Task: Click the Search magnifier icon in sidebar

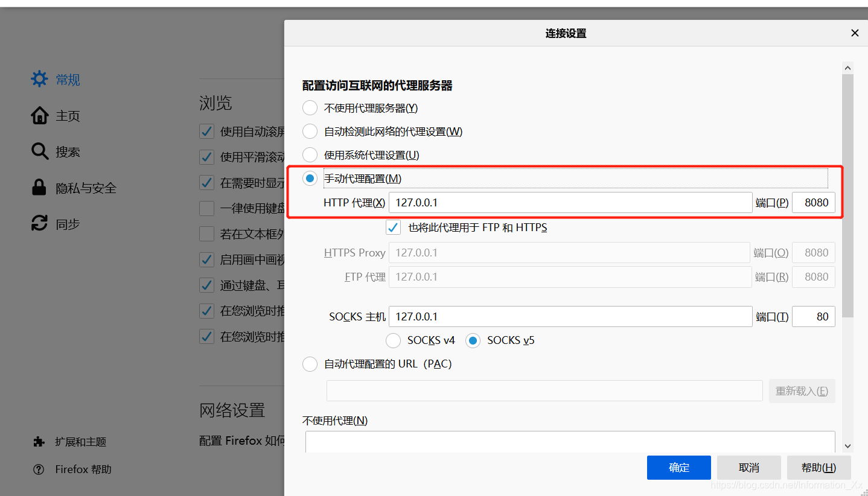Action: (39, 151)
